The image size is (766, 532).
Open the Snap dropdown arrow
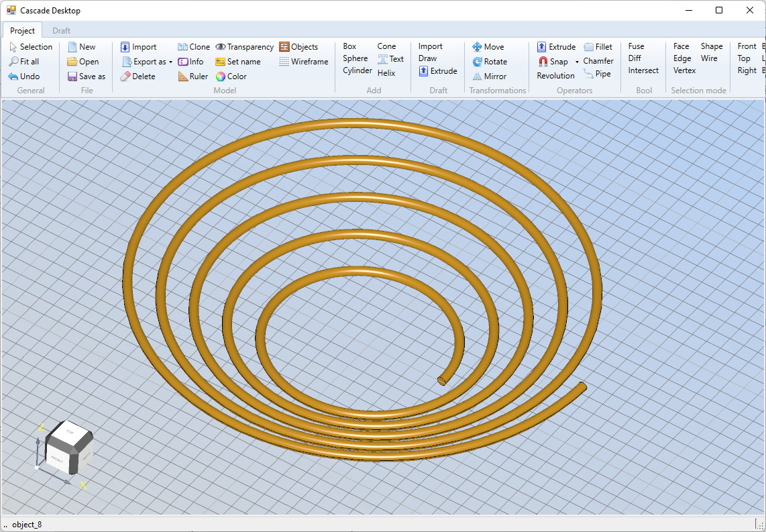click(x=577, y=62)
